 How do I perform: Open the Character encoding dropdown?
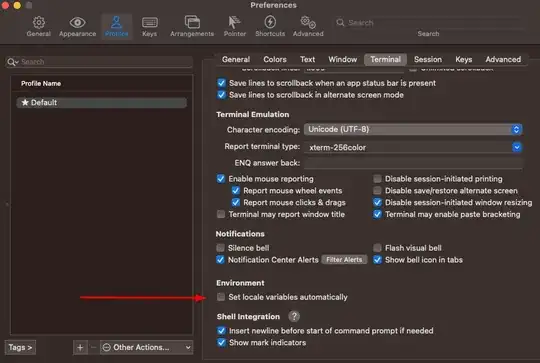point(413,129)
